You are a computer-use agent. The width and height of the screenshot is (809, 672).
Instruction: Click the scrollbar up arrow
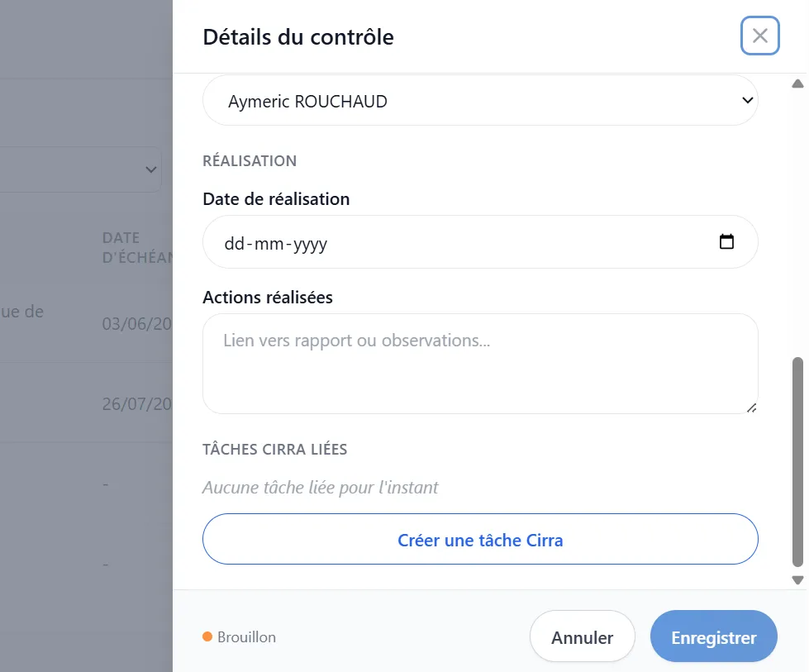pyautogui.click(x=797, y=83)
